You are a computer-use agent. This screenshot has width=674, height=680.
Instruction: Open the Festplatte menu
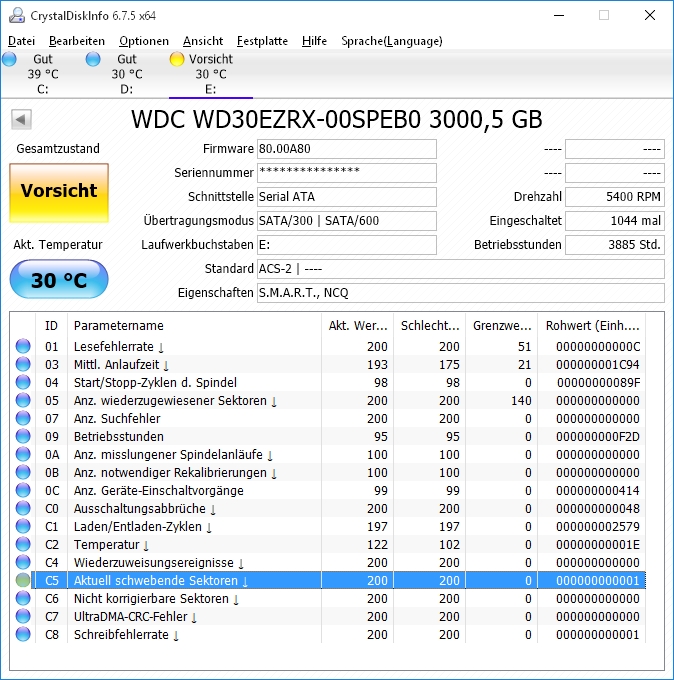[x=262, y=41]
